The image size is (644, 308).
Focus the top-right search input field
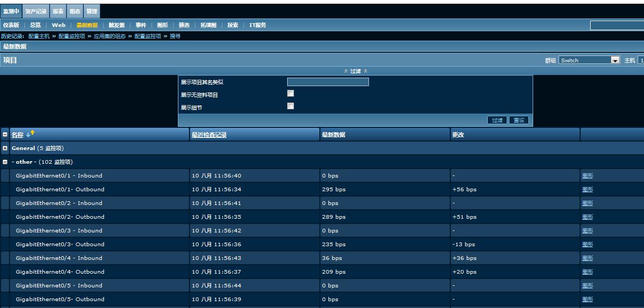pyautogui.click(x=617, y=25)
